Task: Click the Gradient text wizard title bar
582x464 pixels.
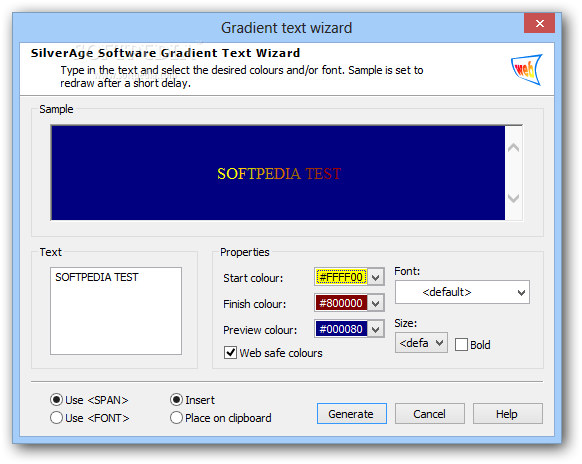Action: (x=287, y=28)
